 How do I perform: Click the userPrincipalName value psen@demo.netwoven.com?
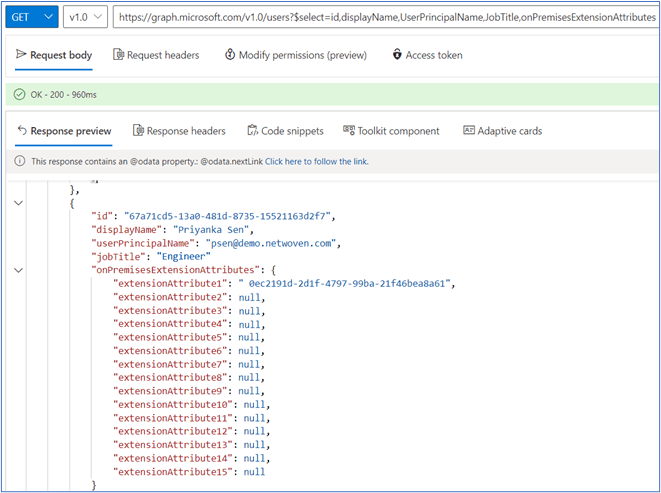pos(270,243)
